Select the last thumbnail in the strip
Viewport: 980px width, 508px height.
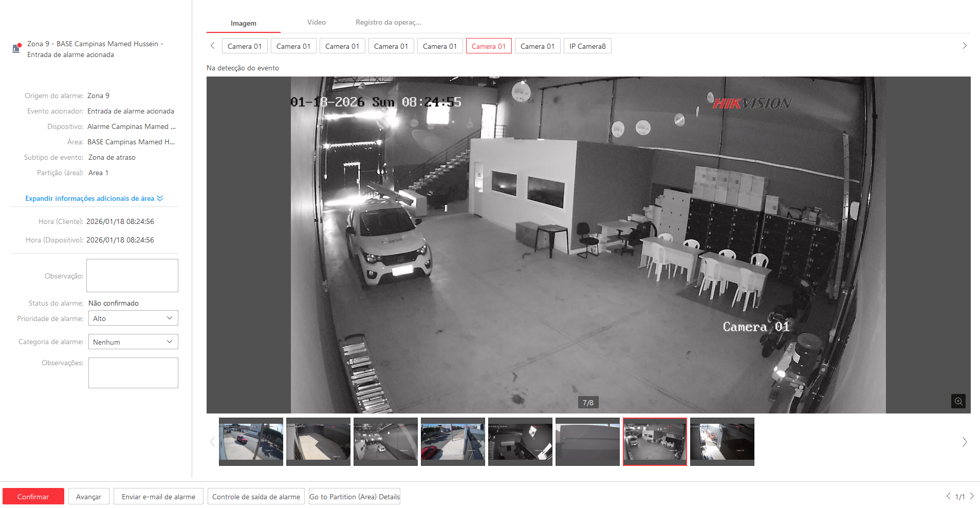coord(722,442)
